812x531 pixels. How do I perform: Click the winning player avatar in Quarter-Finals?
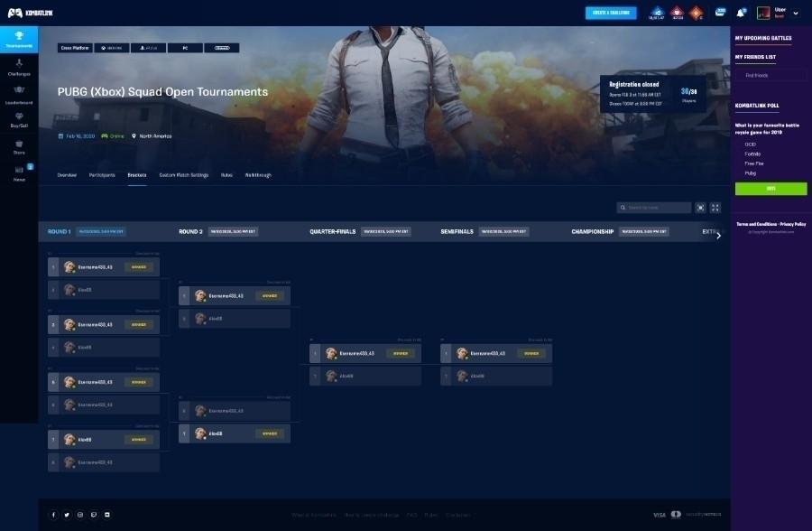point(331,354)
